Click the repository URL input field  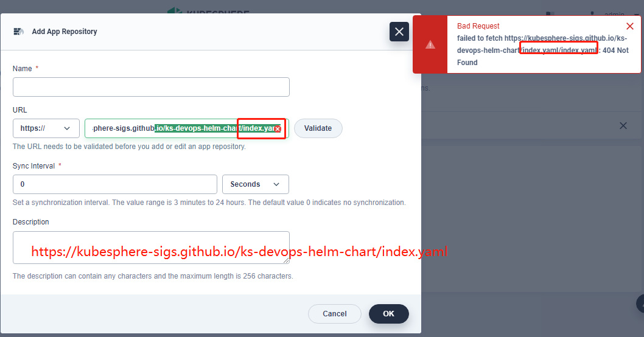187,128
